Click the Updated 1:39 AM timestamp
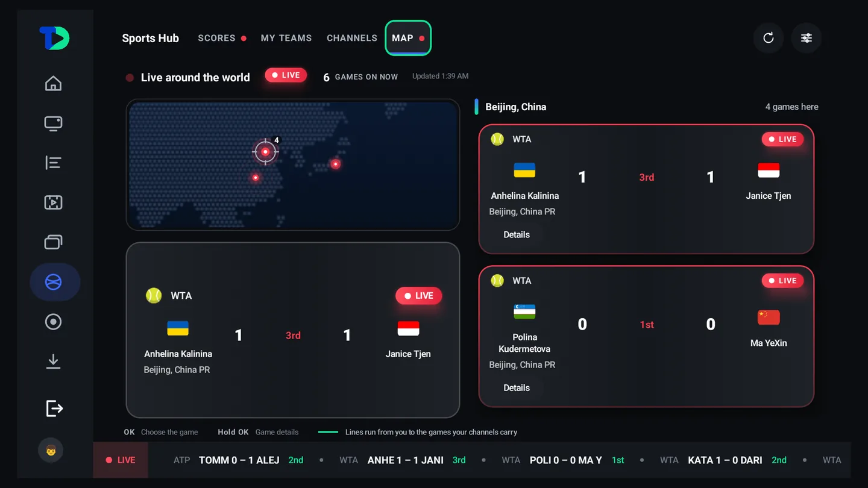This screenshot has width=868, height=488. tap(440, 76)
